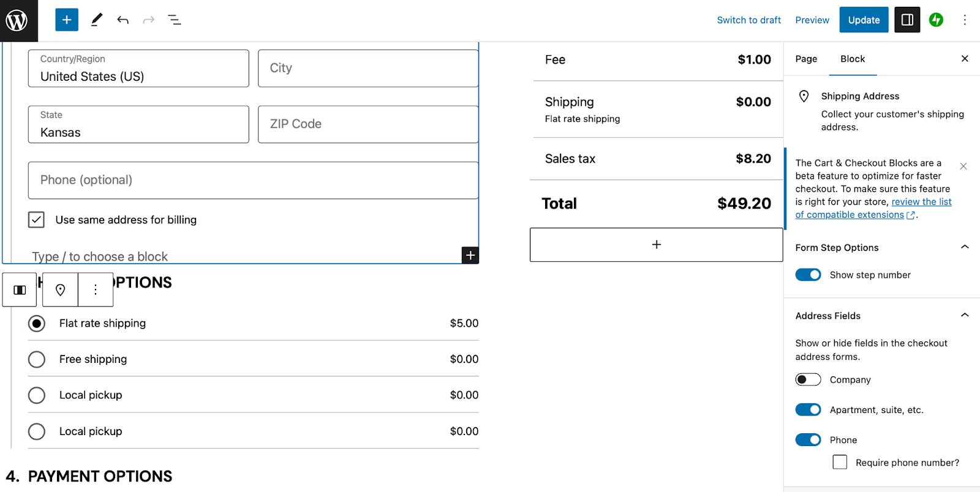980x492 pixels.
Task: Click the Total $49.20 amount
Action: 744,203
